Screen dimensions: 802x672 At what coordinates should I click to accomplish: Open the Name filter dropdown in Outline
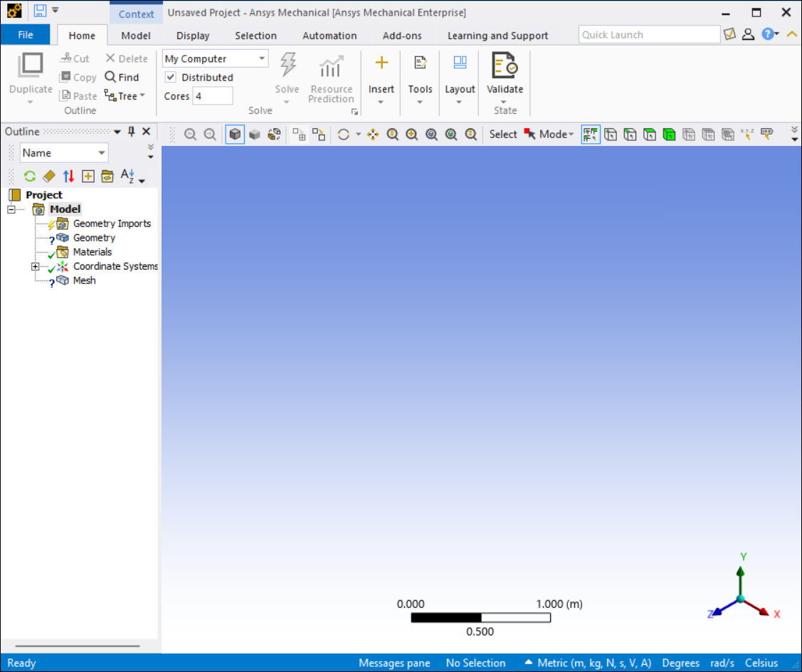[64, 152]
